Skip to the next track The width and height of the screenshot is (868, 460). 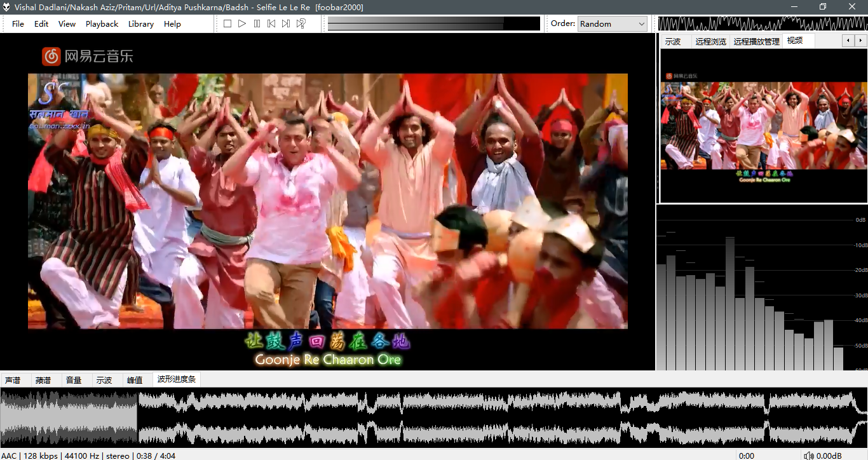tap(286, 24)
